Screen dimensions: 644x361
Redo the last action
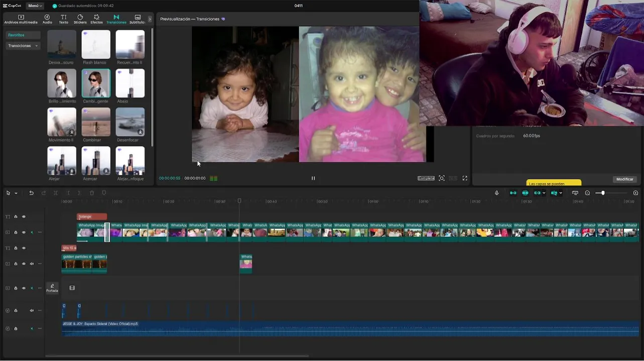(44, 193)
